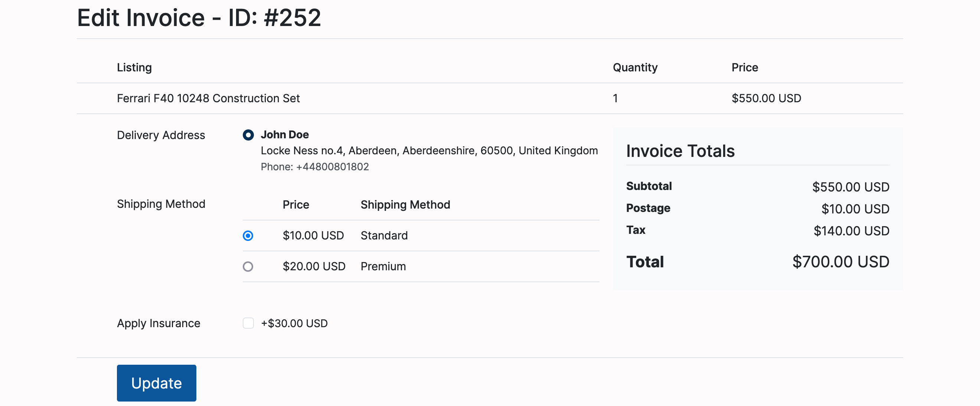Click the Quantity column header
The image size is (980, 406).
point(635,67)
